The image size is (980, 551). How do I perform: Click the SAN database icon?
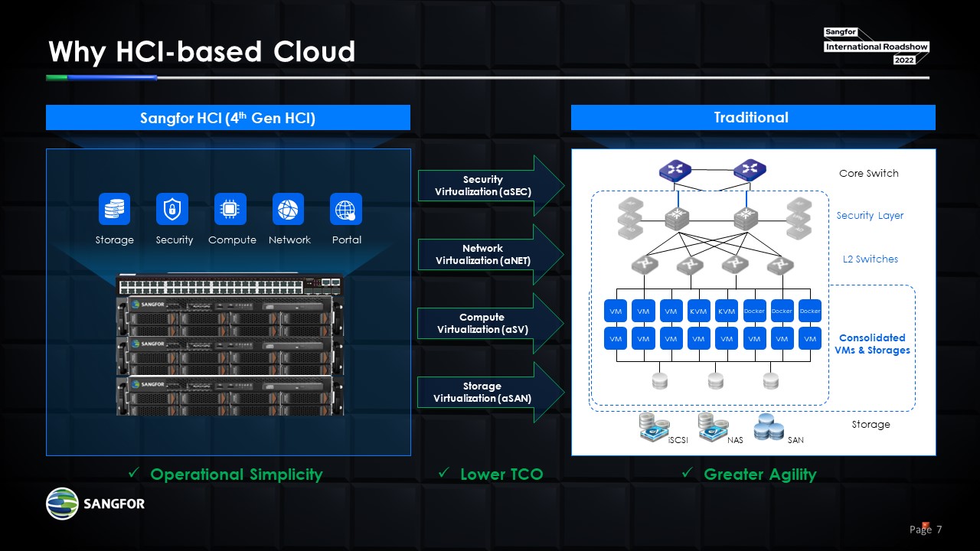pos(769,428)
